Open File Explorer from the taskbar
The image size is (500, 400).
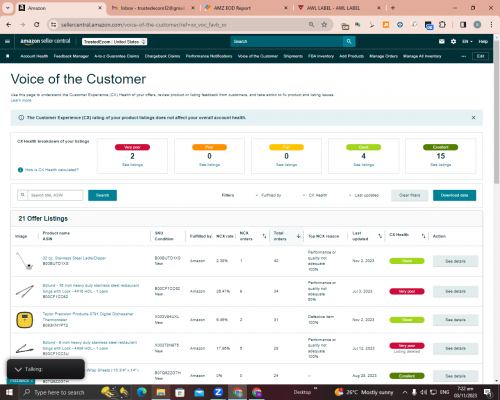click(161, 392)
